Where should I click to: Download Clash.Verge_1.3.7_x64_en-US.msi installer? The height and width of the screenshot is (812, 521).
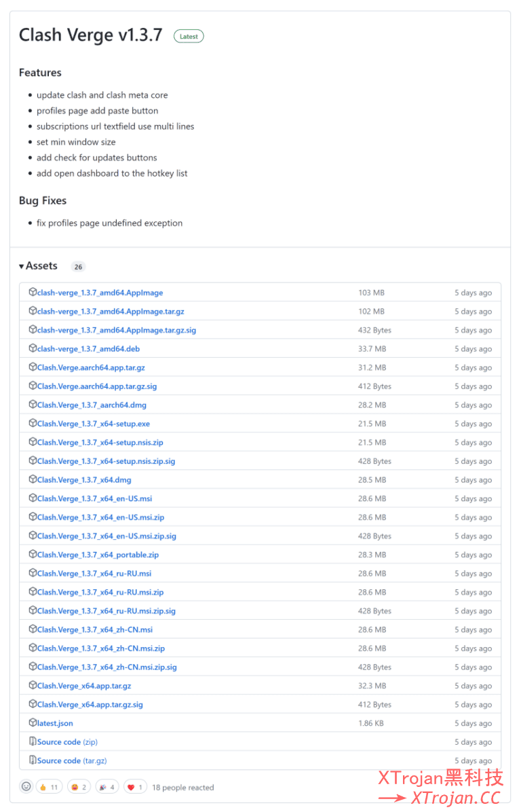(94, 498)
